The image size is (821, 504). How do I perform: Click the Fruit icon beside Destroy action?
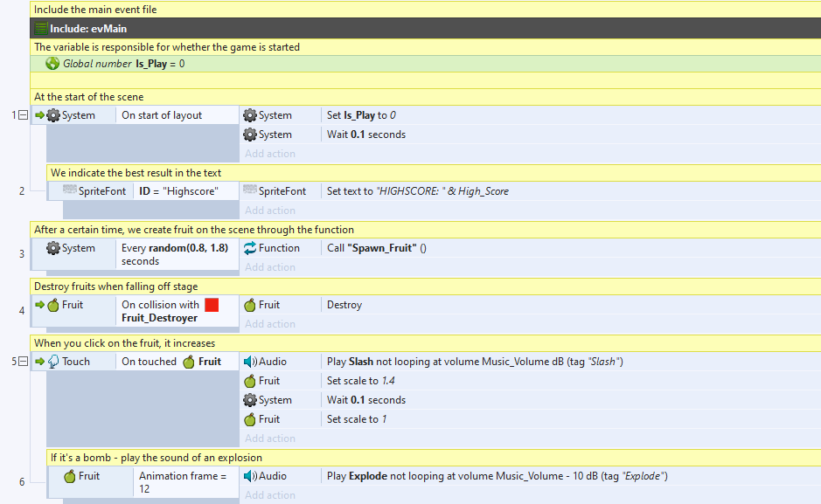250,305
